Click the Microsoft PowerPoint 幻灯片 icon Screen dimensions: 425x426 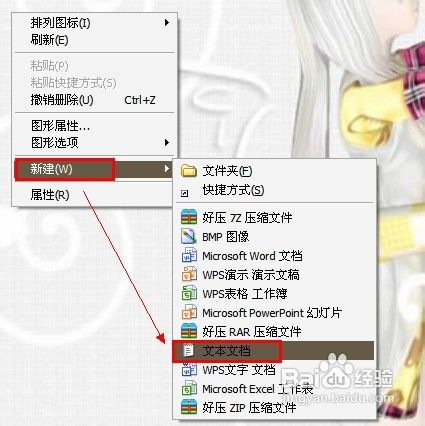(189, 313)
